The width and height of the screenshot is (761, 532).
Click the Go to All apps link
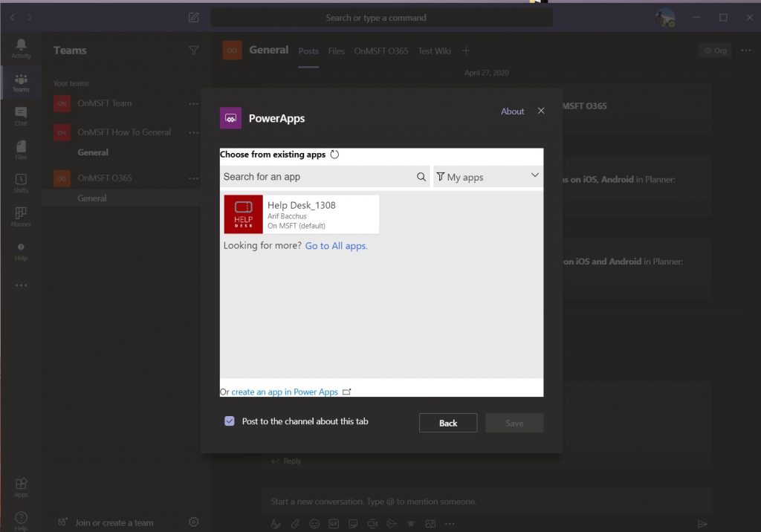[x=337, y=246]
